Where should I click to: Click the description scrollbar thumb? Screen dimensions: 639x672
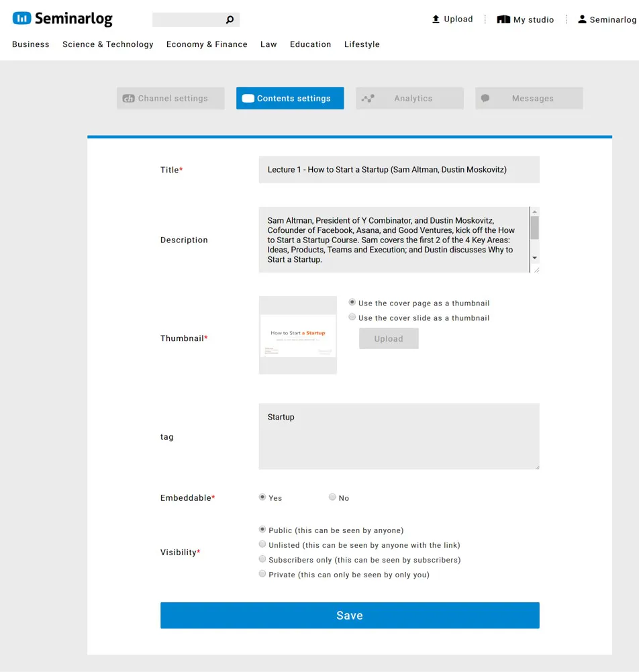click(535, 228)
